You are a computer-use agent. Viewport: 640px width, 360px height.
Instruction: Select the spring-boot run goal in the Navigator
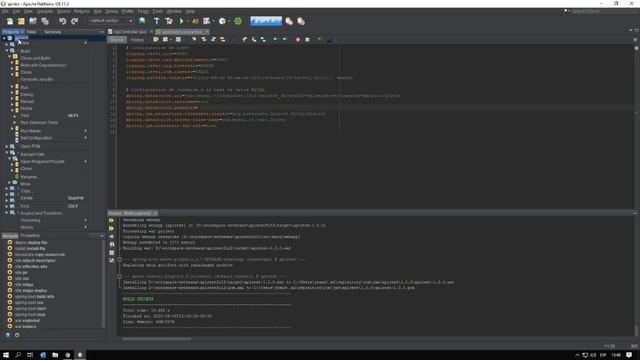29,302
